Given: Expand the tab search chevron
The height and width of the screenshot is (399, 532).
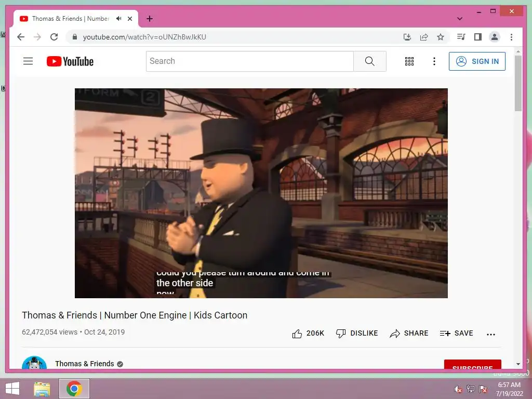Looking at the screenshot, I should coord(460,19).
